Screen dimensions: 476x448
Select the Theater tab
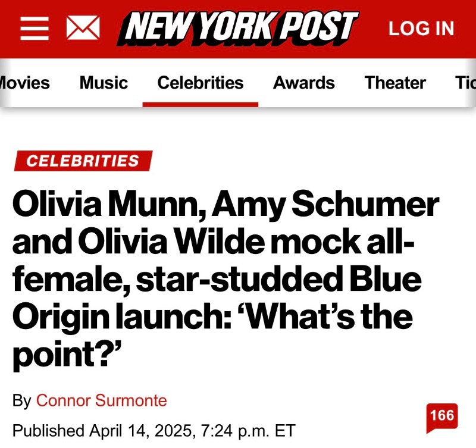[x=395, y=83]
